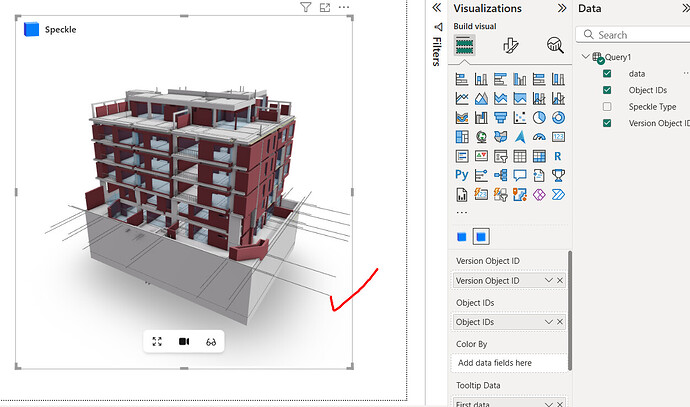
Task: Pick the Ribbon chart visual
Action: coord(462,117)
